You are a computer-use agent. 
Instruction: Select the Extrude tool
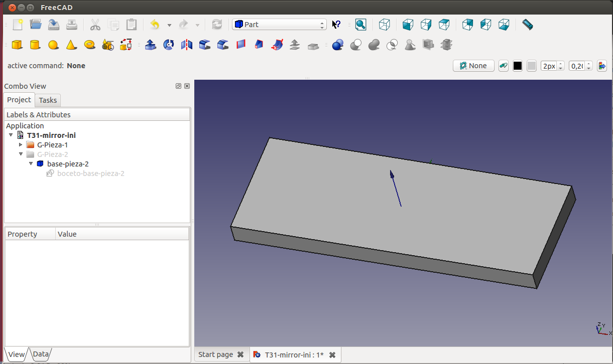150,45
